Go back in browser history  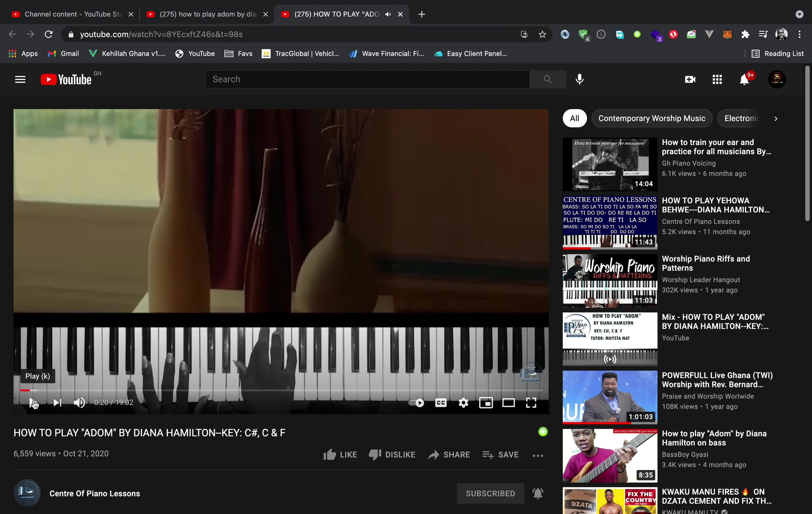point(12,34)
